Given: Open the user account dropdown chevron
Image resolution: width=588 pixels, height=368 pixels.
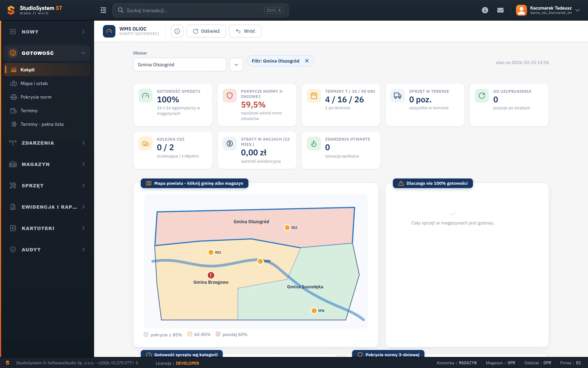Looking at the screenshot, I should pos(578,10).
